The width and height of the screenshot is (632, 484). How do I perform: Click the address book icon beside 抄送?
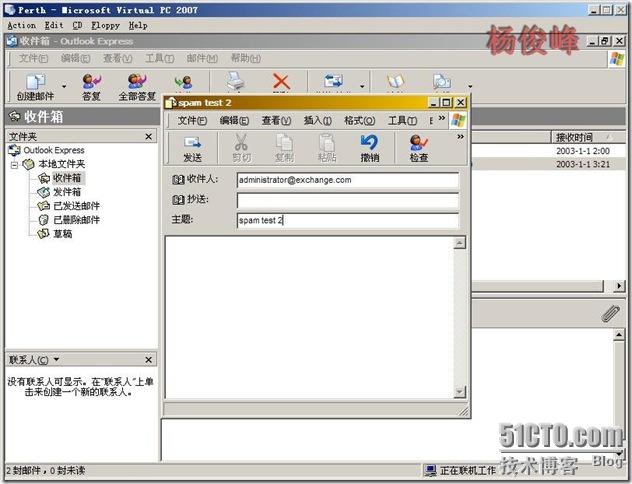(x=178, y=199)
